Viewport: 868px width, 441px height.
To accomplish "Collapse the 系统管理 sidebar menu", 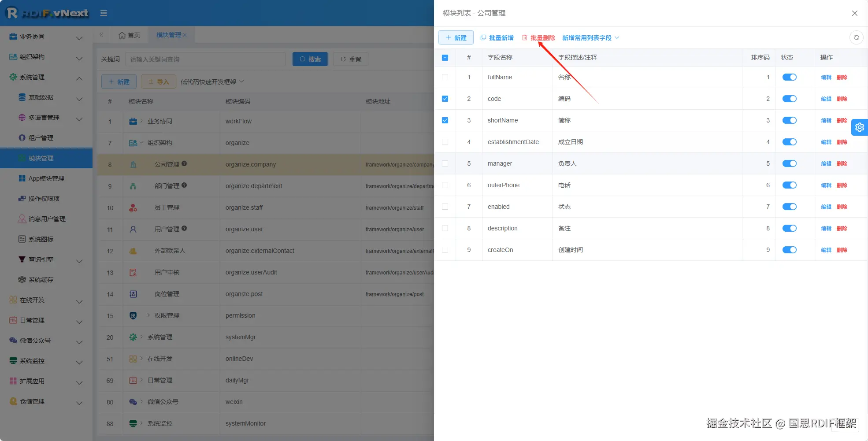I will point(46,77).
